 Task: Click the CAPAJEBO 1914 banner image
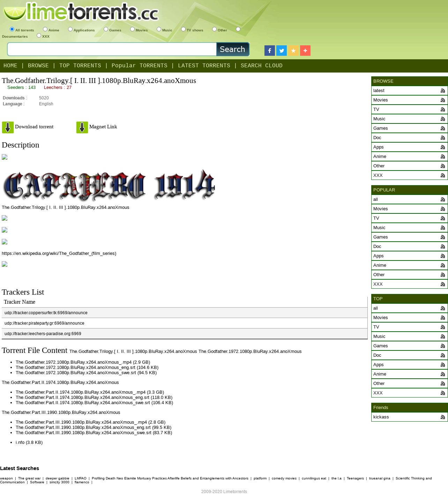[x=109, y=185]
